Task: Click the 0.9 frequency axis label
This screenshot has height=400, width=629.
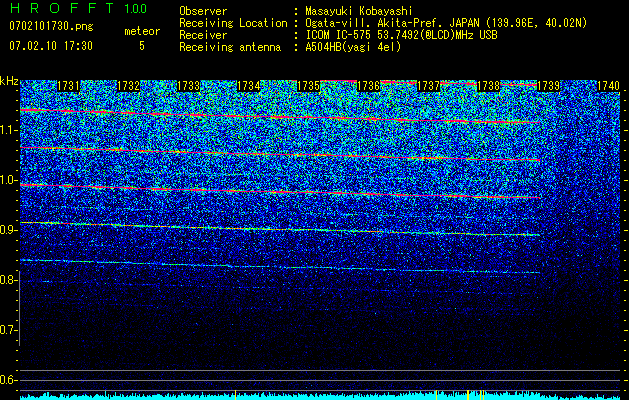Action: pos(8,230)
